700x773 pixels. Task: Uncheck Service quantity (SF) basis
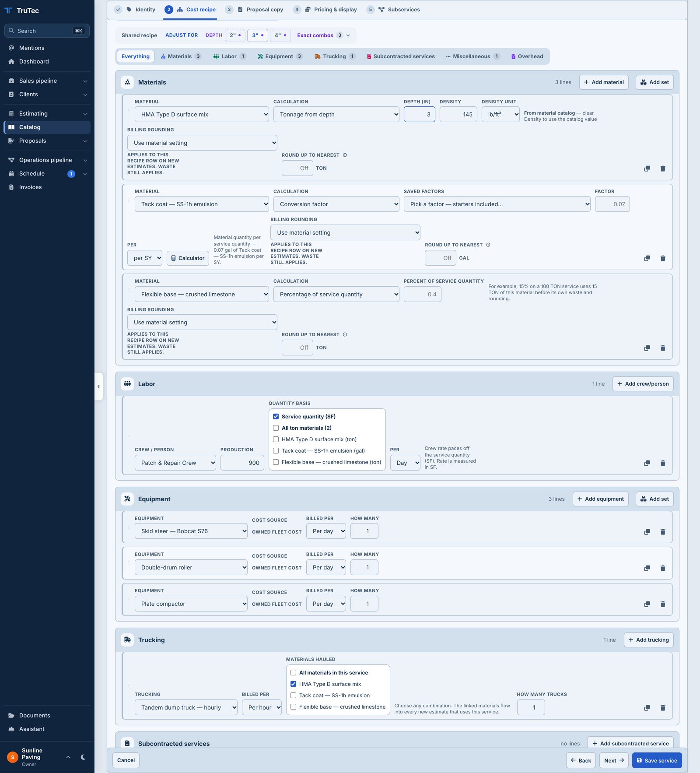(276, 417)
